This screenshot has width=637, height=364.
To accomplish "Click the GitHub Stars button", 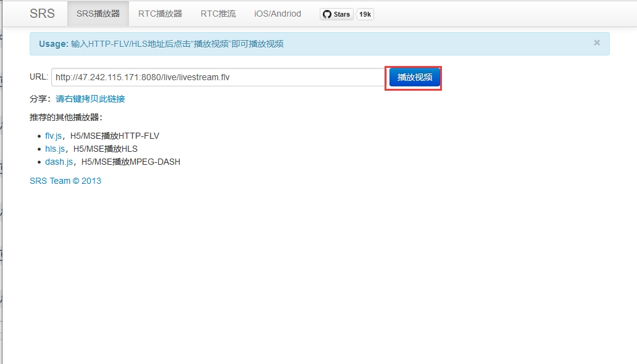I will [x=336, y=14].
